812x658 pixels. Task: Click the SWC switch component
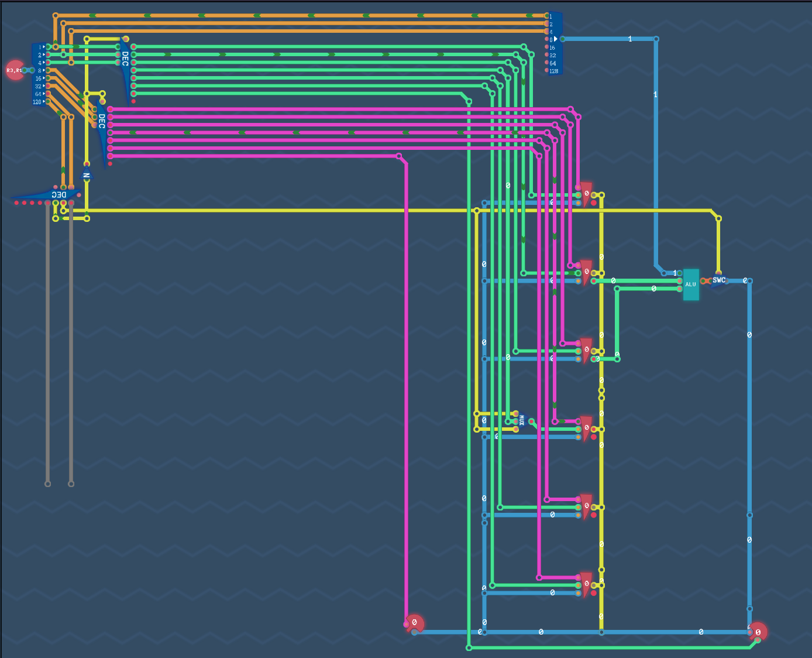(x=719, y=280)
